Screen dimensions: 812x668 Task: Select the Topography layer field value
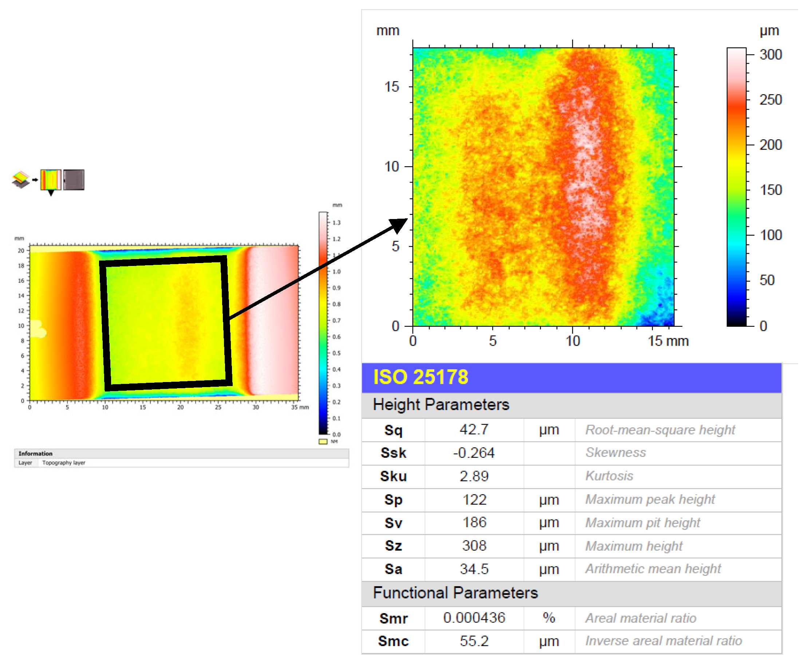(63, 462)
